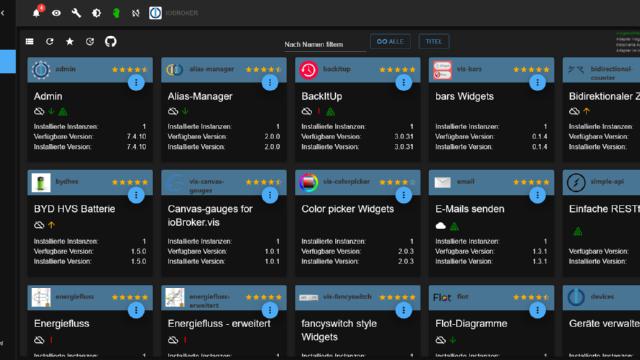Screen dimensions: 640x360
Task: Click white cloud icon on E-Mails senden card
Action: pyautogui.click(x=440, y=225)
